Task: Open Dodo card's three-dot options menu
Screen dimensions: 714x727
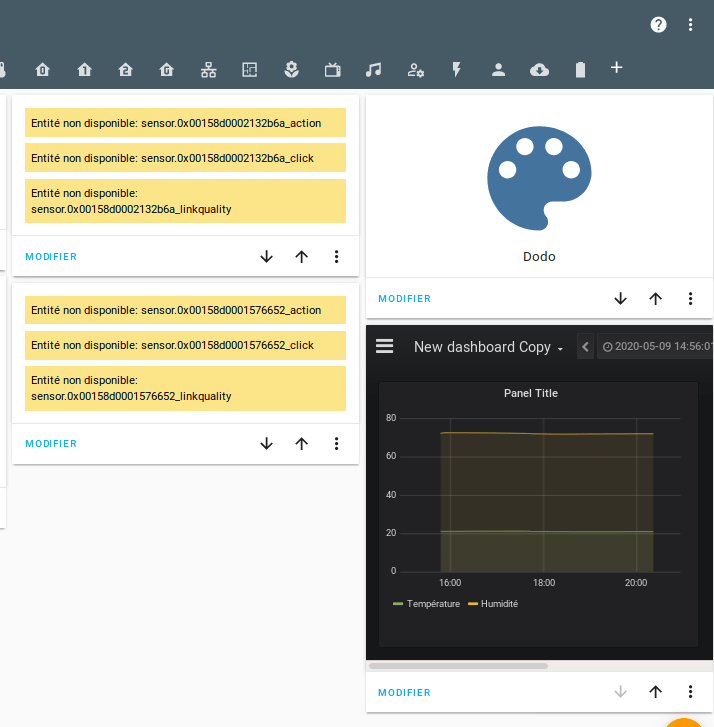Action: 690,298
